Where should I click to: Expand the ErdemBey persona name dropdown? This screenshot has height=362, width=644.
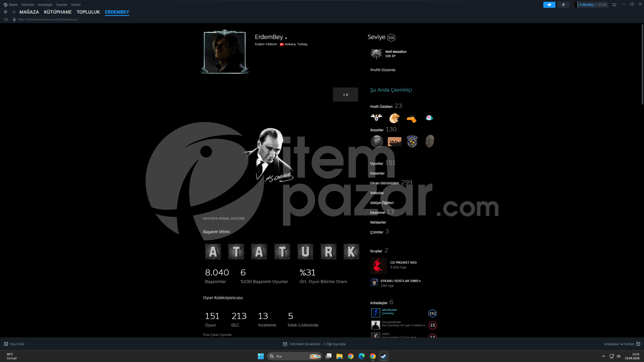tap(286, 38)
